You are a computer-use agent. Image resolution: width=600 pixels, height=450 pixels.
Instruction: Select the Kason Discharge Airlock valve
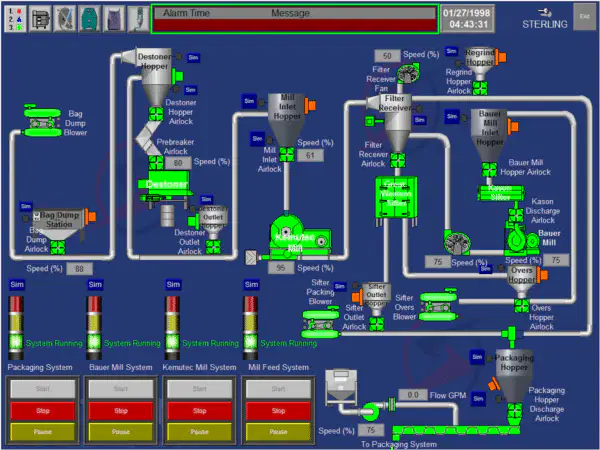pyautogui.click(x=515, y=215)
